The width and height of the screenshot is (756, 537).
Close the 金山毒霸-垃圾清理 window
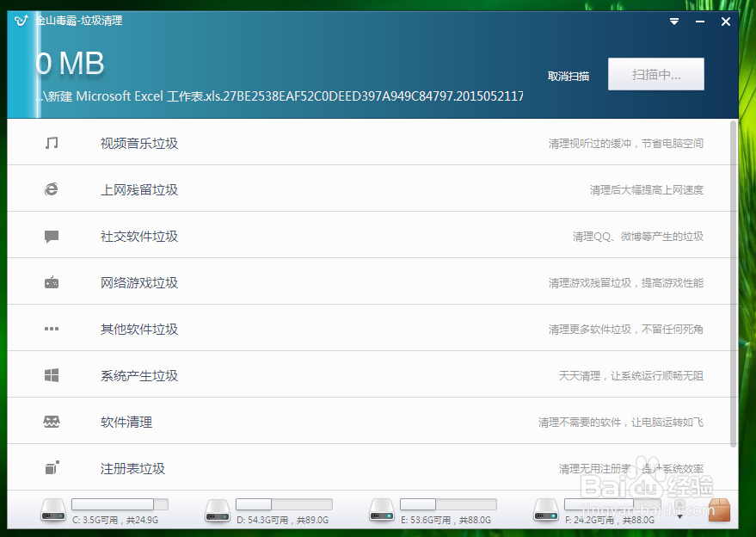(x=726, y=22)
